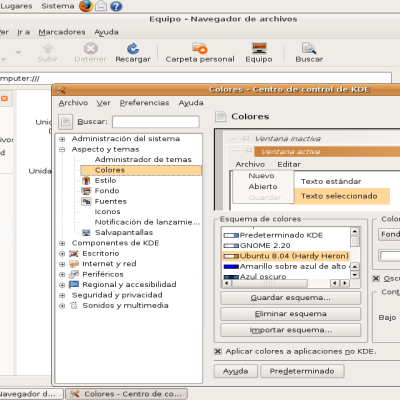Click the Buscar search input field
The image size is (400, 400).
(156, 122)
